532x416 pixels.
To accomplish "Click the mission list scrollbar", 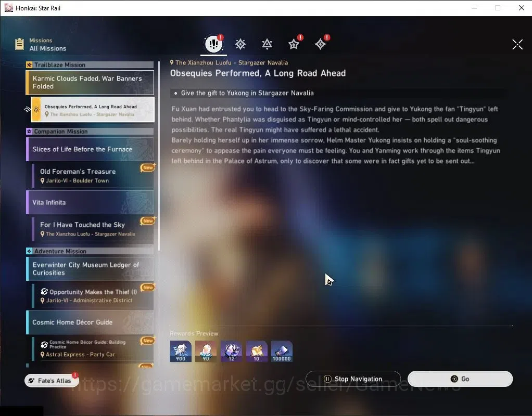I will click(159, 156).
